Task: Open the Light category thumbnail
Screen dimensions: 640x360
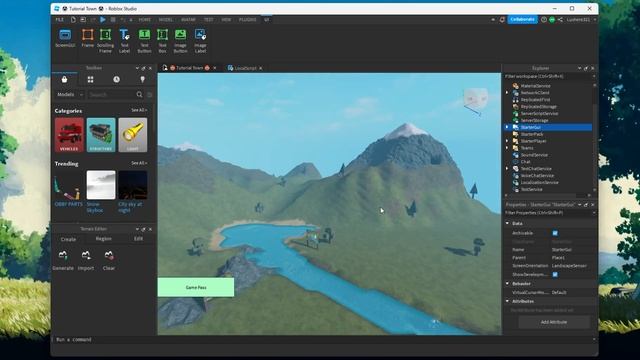Action: click(133, 135)
